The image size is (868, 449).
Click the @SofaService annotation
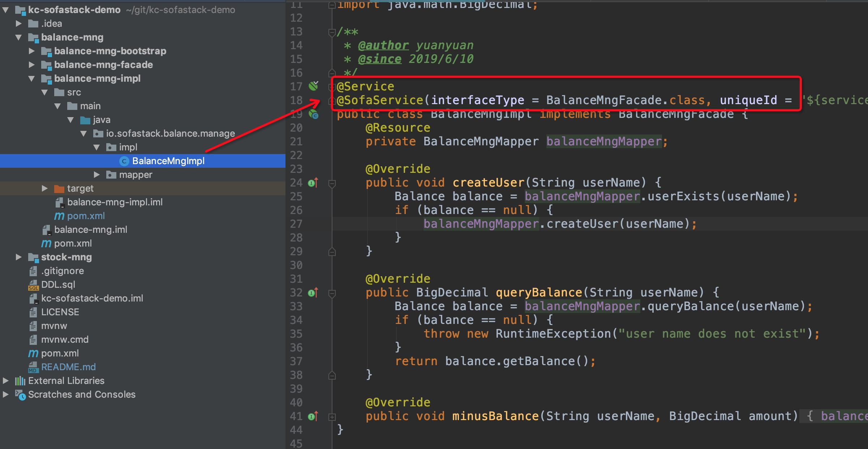(x=380, y=100)
